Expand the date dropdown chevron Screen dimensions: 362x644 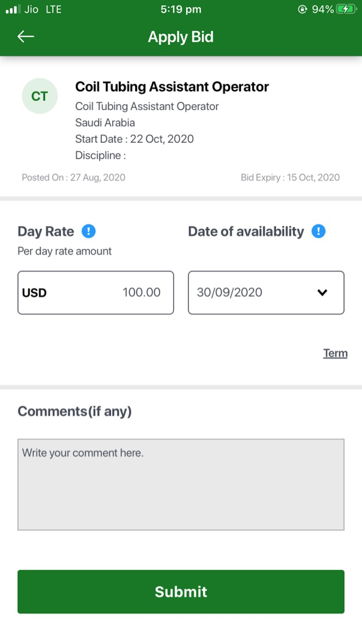322,292
